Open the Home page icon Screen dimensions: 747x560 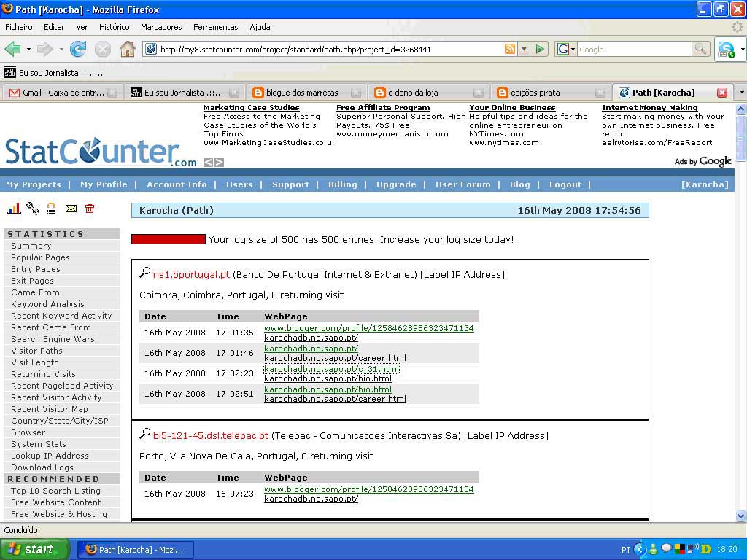point(127,49)
